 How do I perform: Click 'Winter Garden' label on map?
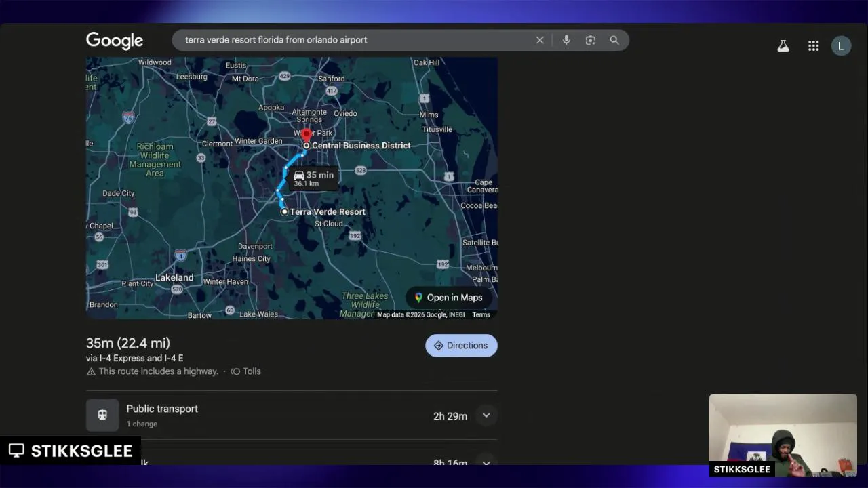point(258,141)
